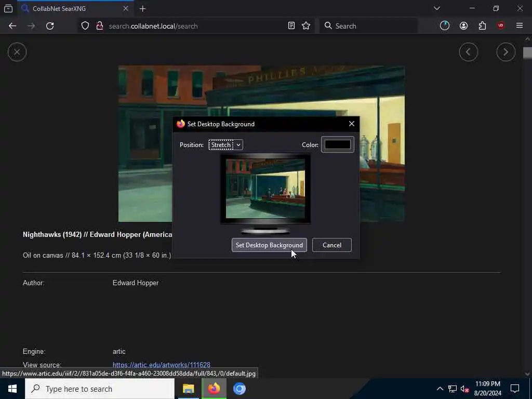This screenshot has width=532, height=399.
Task: Confirm with Set Desktop Background button
Action: 269,245
